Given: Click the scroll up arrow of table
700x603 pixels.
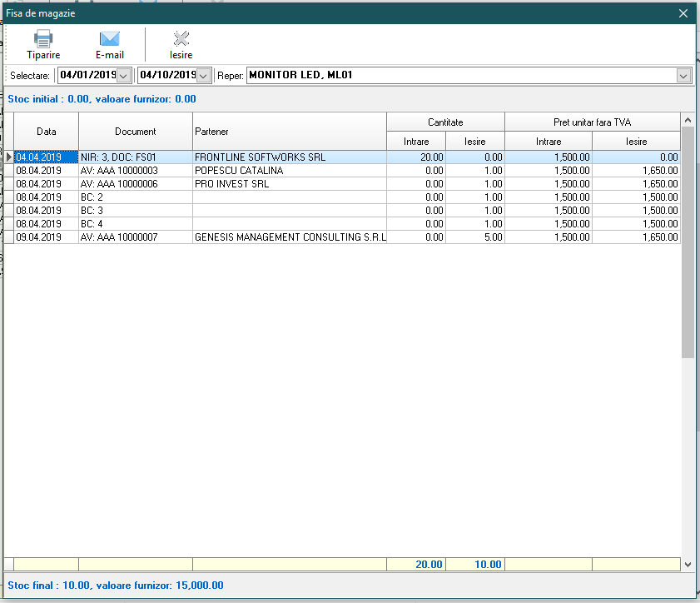Looking at the screenshot, I should 688,119.
